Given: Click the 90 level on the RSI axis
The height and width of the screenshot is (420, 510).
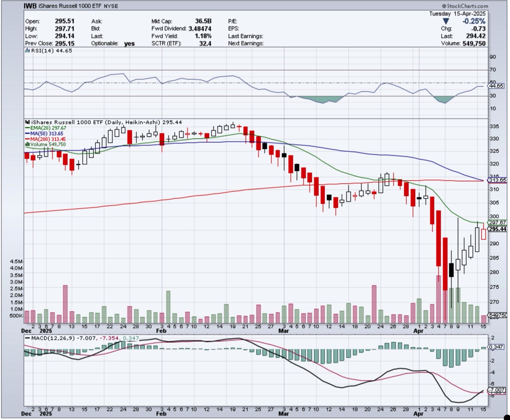Looking at the screenshot, I should (x=493, y=57).
